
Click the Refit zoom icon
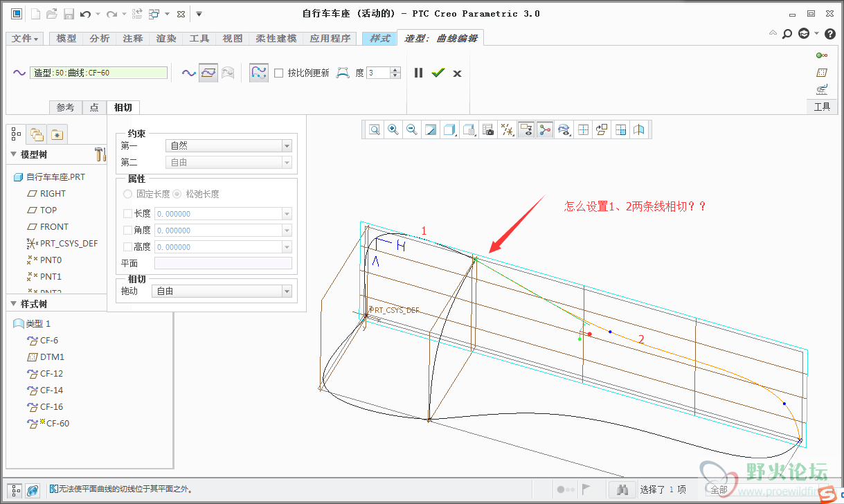(x=375, y=129)
